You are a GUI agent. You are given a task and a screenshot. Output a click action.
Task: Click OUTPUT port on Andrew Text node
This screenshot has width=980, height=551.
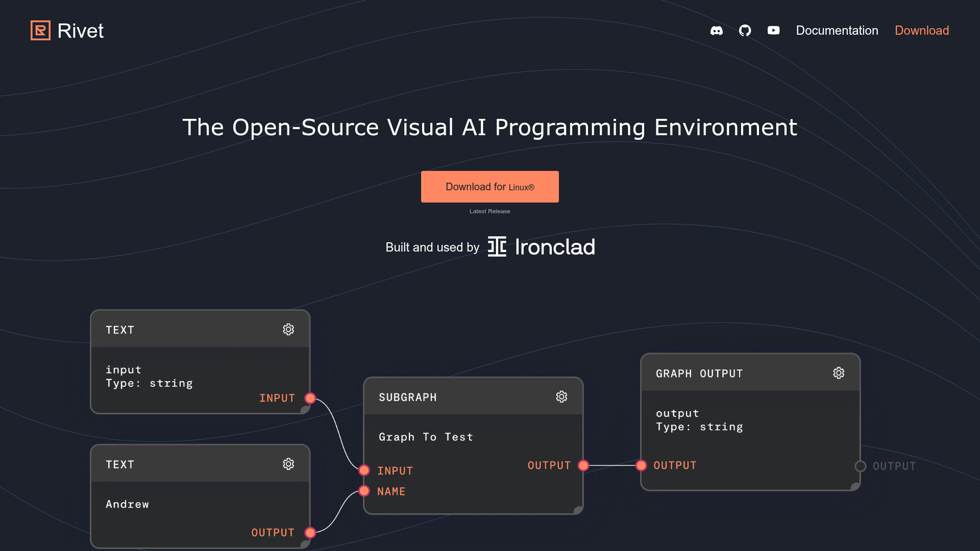click(x=310, y=533)
